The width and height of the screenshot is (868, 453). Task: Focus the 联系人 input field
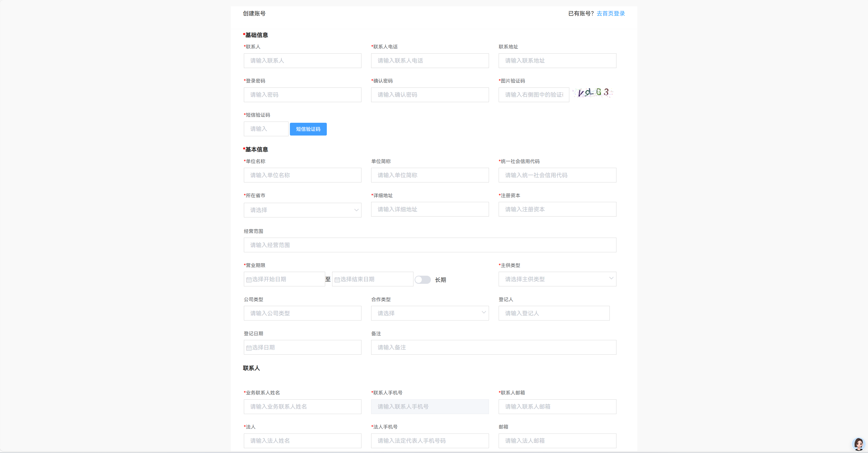coord(303,61)
